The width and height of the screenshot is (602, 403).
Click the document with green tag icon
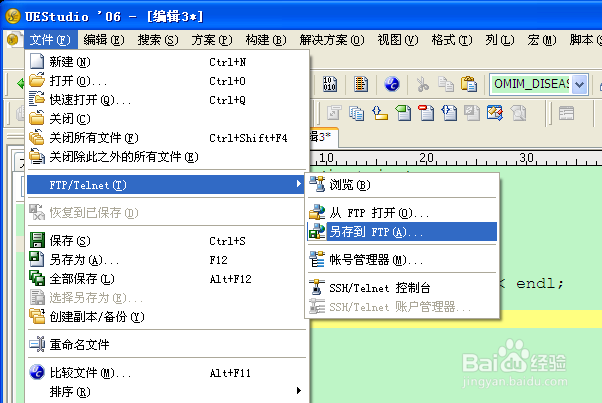tap(403, 113)
